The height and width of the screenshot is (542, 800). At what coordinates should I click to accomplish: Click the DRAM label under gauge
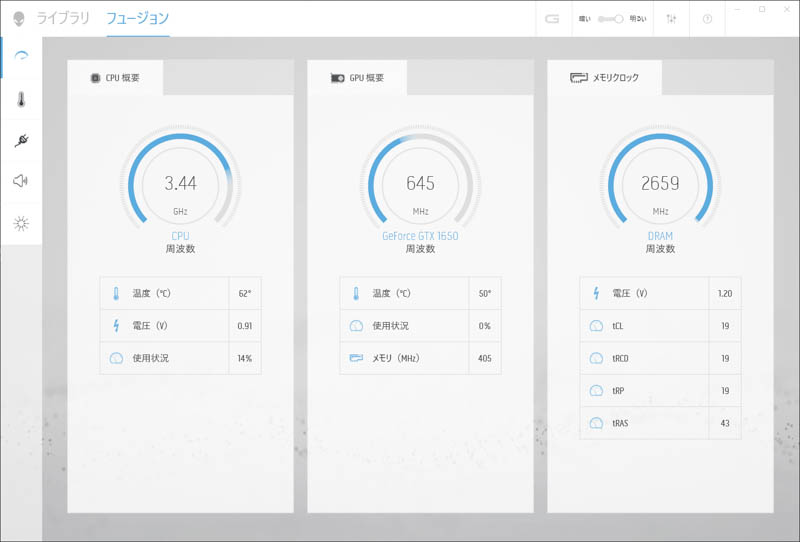tap(660, 236)
